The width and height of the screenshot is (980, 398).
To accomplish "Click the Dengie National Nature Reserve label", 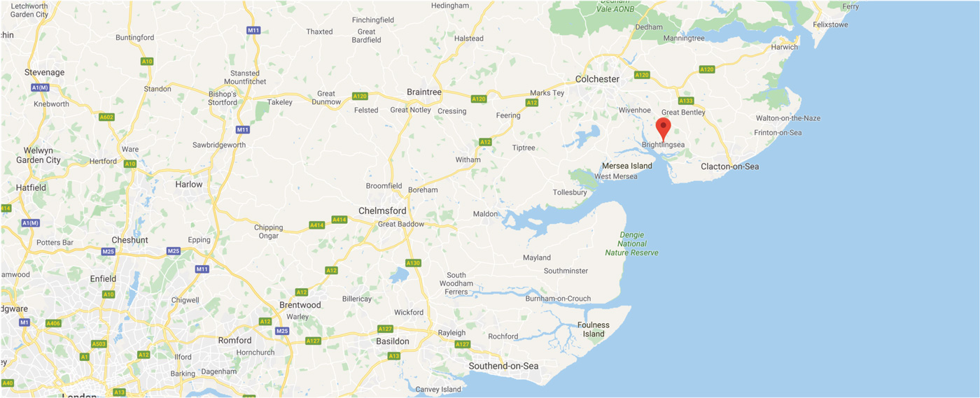I will (632, 243).
